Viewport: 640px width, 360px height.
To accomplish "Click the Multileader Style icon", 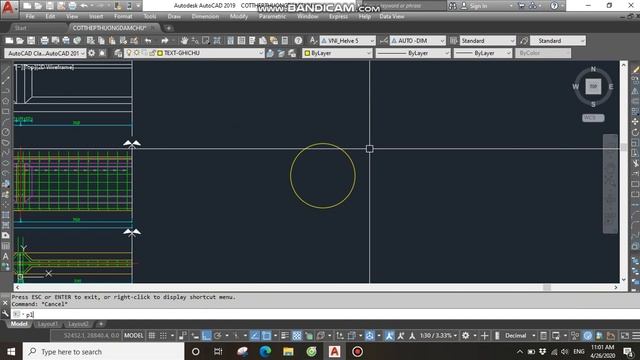I will pyautogui.click(x=524, y=40).
